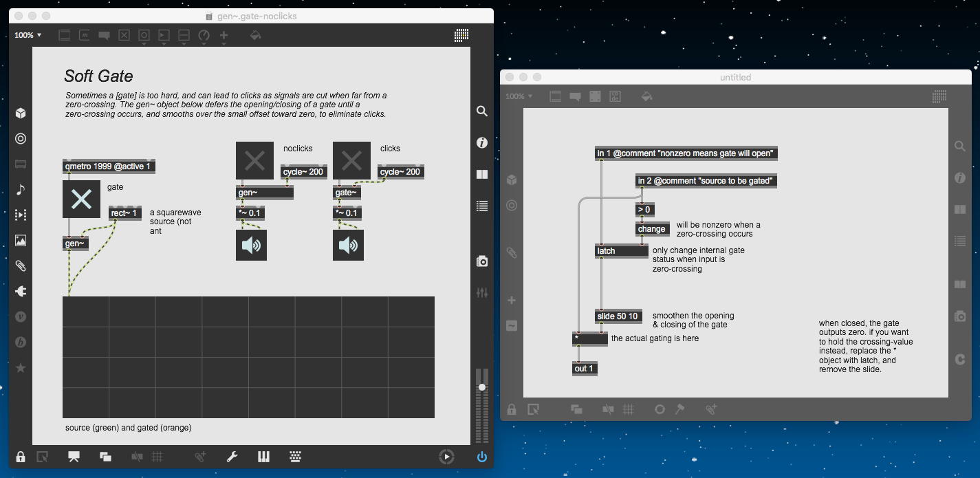980x478 pixels.
Task: Select the cycle~ 200 object beside noclicks
Action: pos(305,171)
